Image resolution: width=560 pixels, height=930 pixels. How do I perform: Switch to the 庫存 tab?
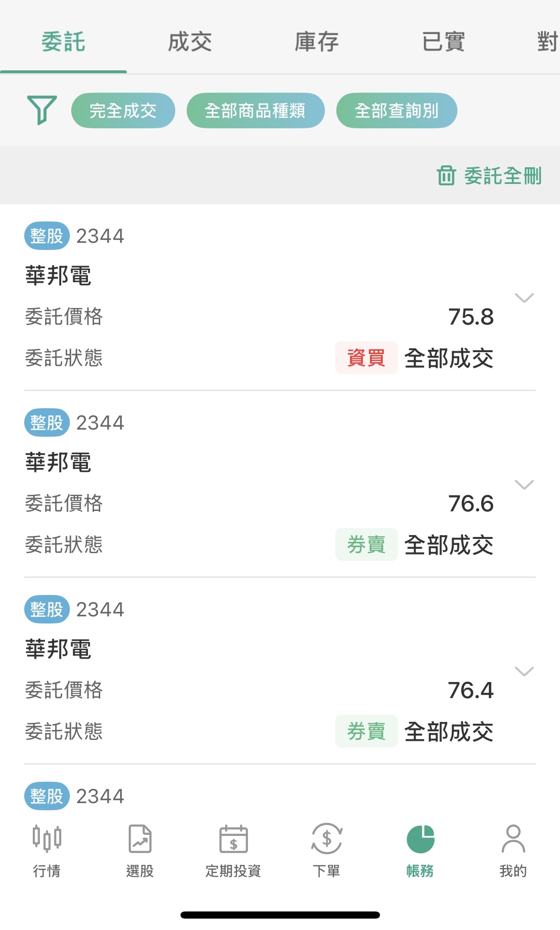coord(317,42)
